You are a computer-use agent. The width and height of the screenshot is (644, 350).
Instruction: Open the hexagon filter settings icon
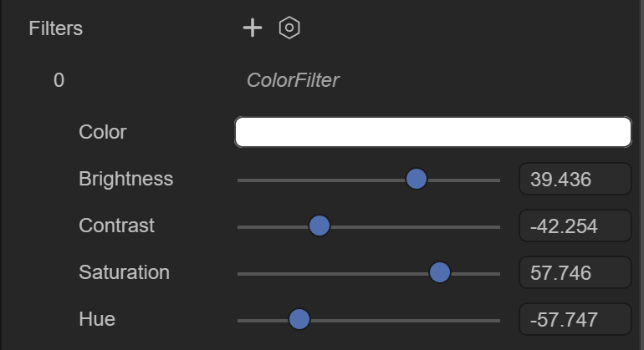tap(289, 28)
